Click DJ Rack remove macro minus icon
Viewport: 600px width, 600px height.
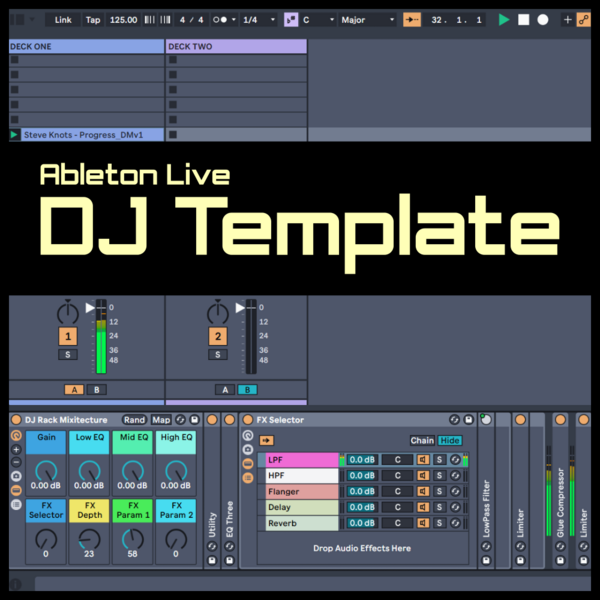16,463
